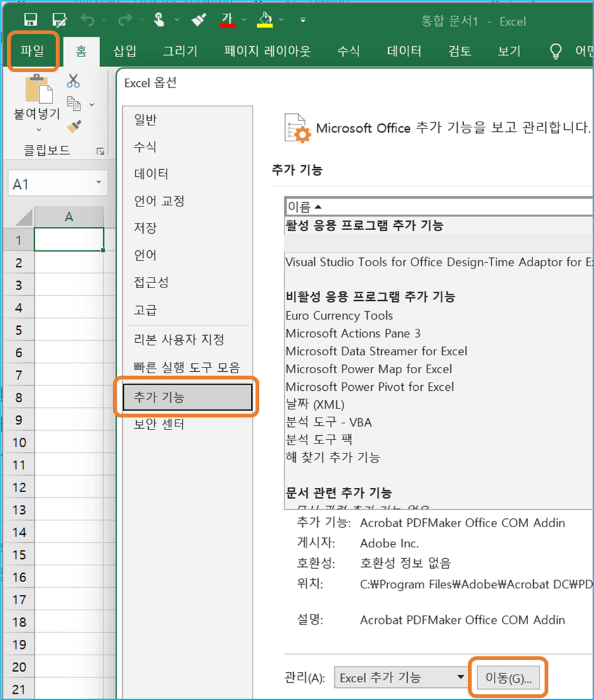Viewport: 594px width, 700px height.
Task: Select 해 찾기 추가 기능 entry
Action: pos(333,457)
